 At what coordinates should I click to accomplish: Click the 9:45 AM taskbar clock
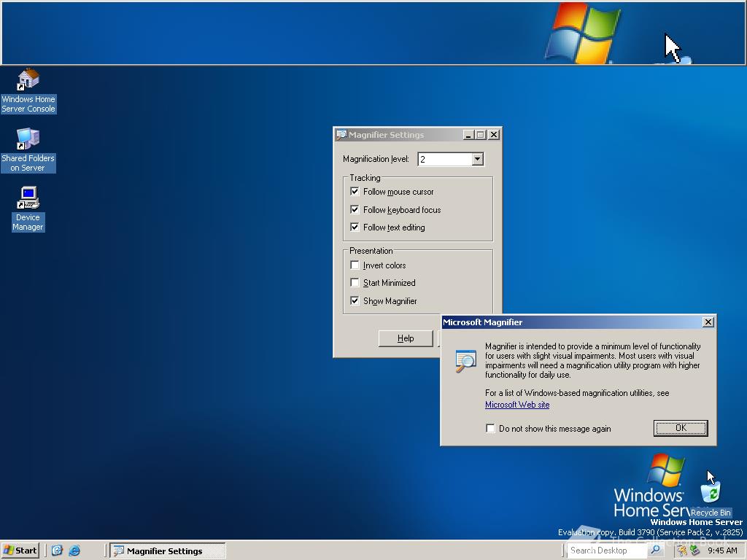(x=722, y=551)
